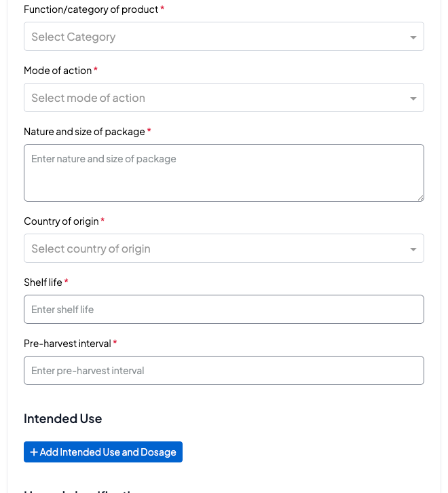
Task: Open the Select country of origin dropdown
Action: click(217, 249)
